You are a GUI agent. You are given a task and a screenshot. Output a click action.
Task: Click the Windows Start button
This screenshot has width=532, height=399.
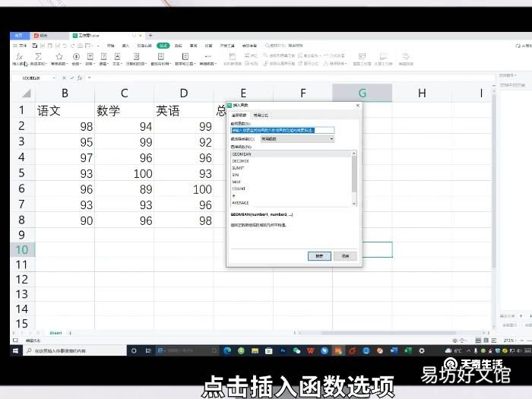coord(16,350)
